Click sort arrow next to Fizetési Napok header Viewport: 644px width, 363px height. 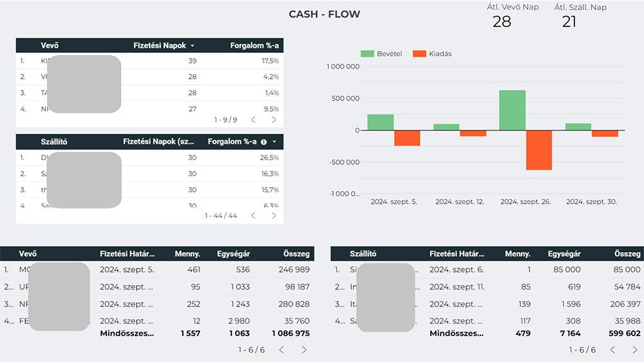pyautogui.click(x=192, y=46)
